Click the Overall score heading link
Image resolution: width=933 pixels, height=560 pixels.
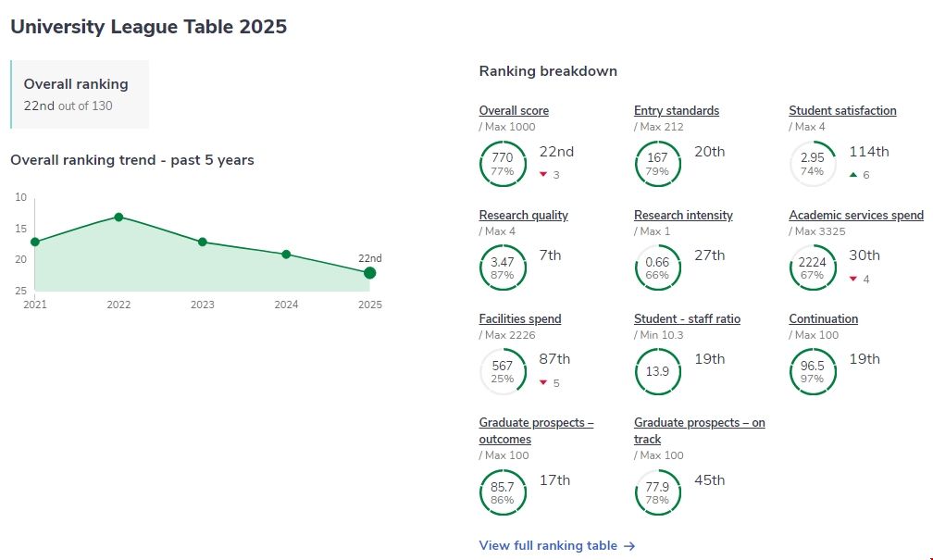click(x=514, y=111)
